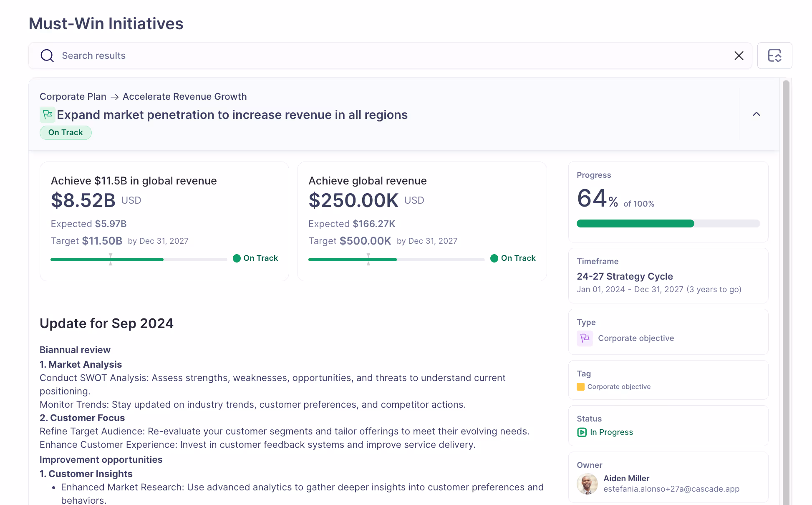The width and height of the screenshot is (812, 505).
Task: Click the search magnifier icon
Action: point(47,56)
